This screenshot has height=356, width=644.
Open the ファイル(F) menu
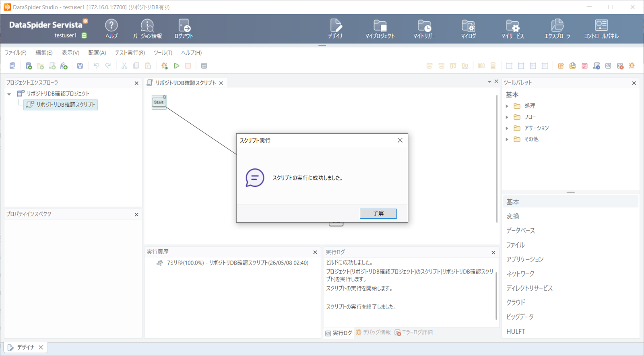click(16, 53)
